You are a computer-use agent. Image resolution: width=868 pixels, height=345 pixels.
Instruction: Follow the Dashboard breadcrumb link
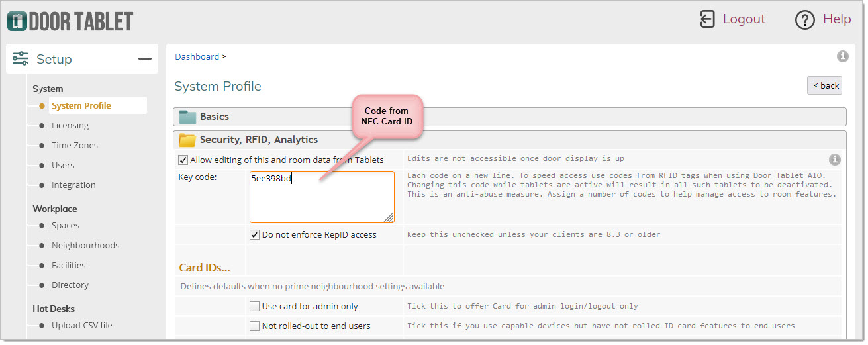click(x=197, y=56)
